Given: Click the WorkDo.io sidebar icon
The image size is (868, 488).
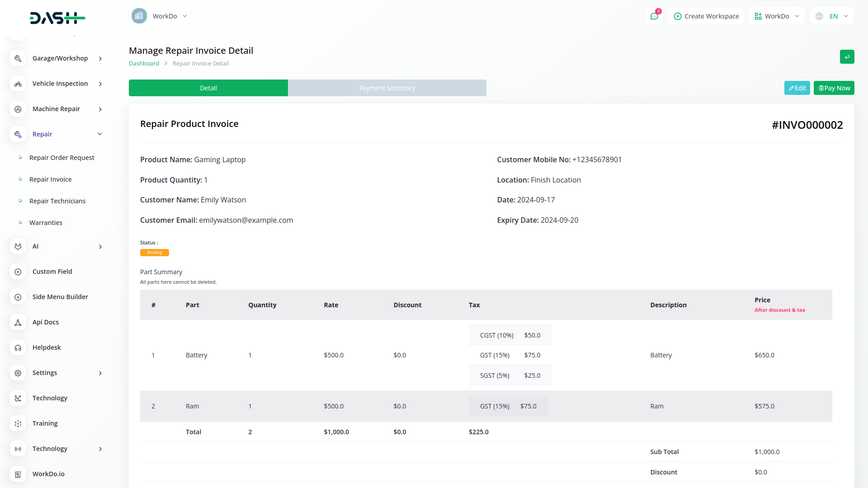Looking at the screenshot, I should (18, 474).
